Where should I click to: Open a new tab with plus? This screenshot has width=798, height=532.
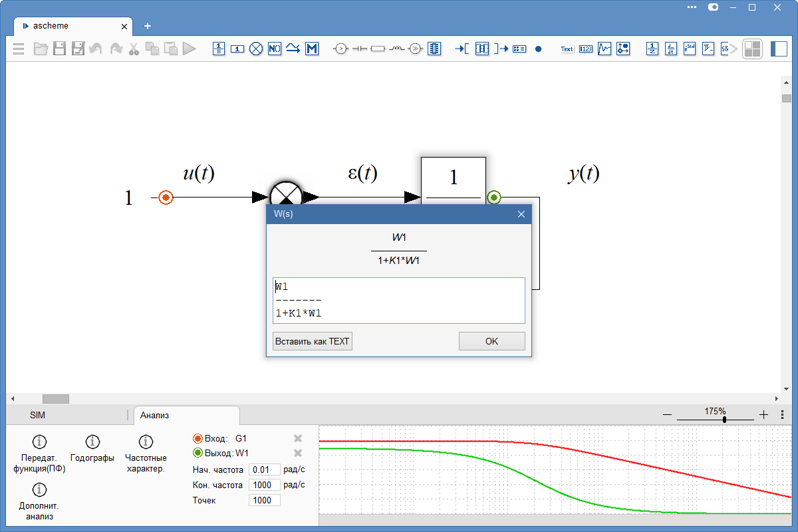tap(148, 26)
